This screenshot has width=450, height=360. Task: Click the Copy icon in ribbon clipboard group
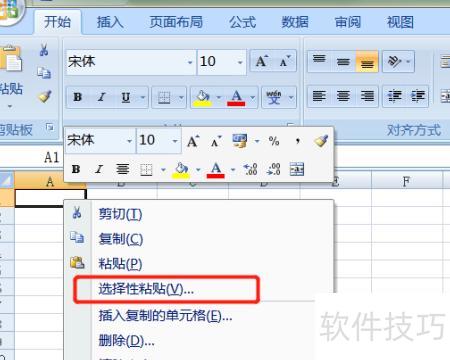44,73
